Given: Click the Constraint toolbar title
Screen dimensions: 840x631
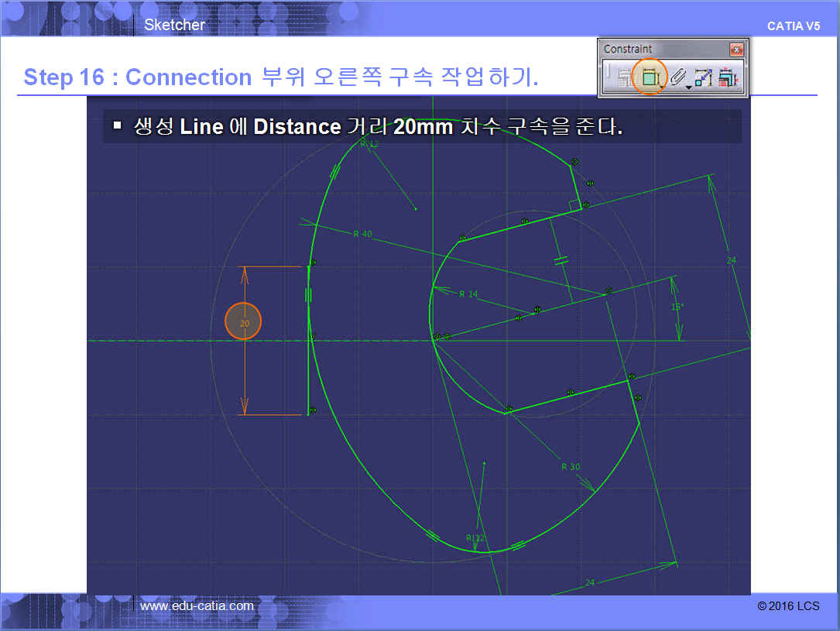Looking at the screenshot, I should pos(628,49).
